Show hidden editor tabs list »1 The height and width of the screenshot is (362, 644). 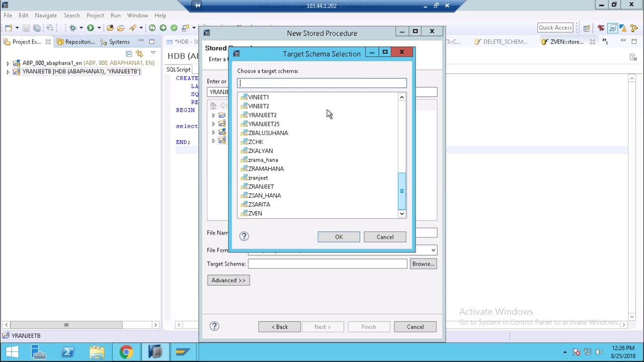pos(605,42)
